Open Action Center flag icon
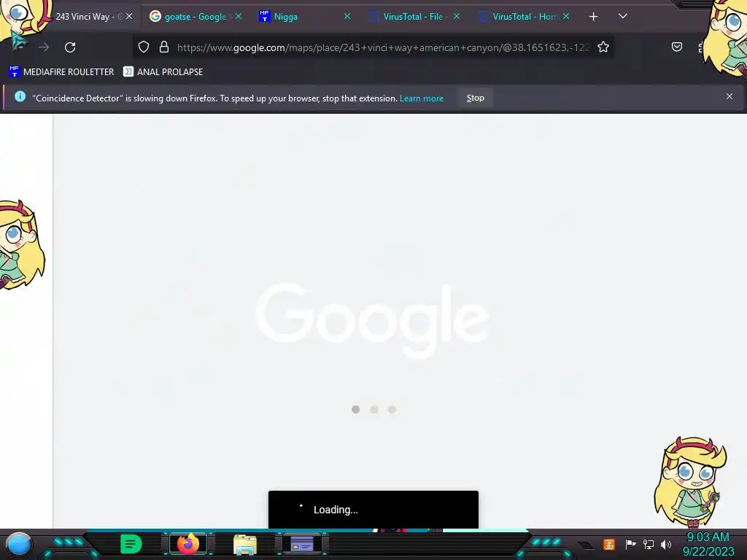 pos(630,544)
